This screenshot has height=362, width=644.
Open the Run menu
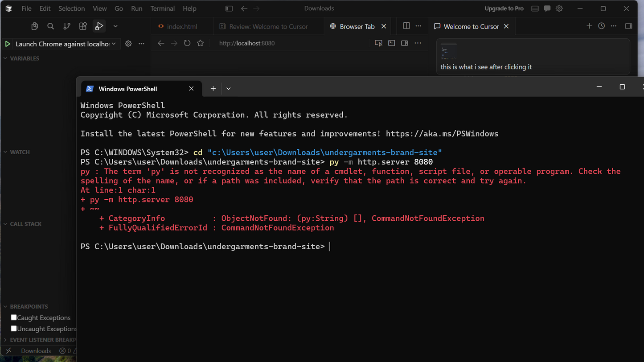(x=137, y=8)
